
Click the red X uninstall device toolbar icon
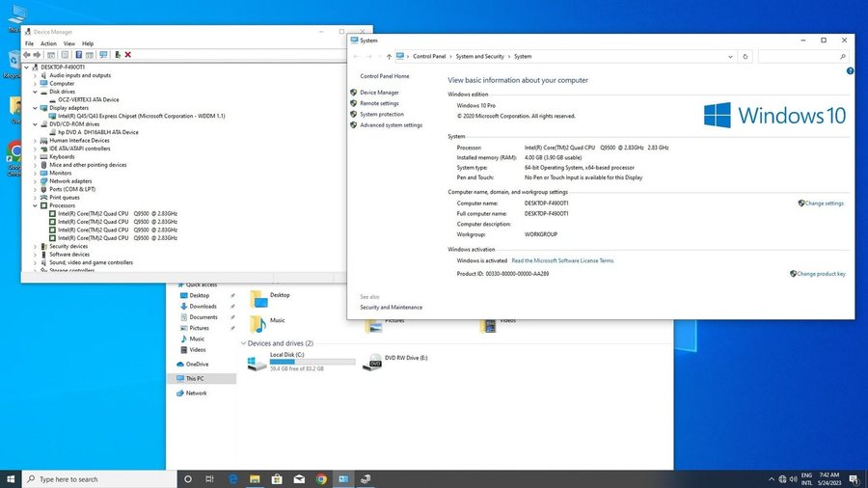point(127,55)
